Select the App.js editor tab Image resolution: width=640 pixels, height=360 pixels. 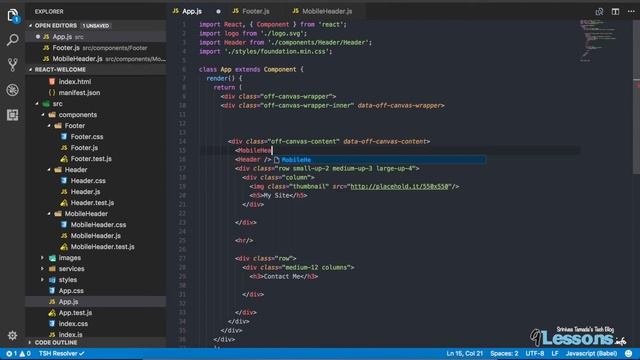coord(188,11)
